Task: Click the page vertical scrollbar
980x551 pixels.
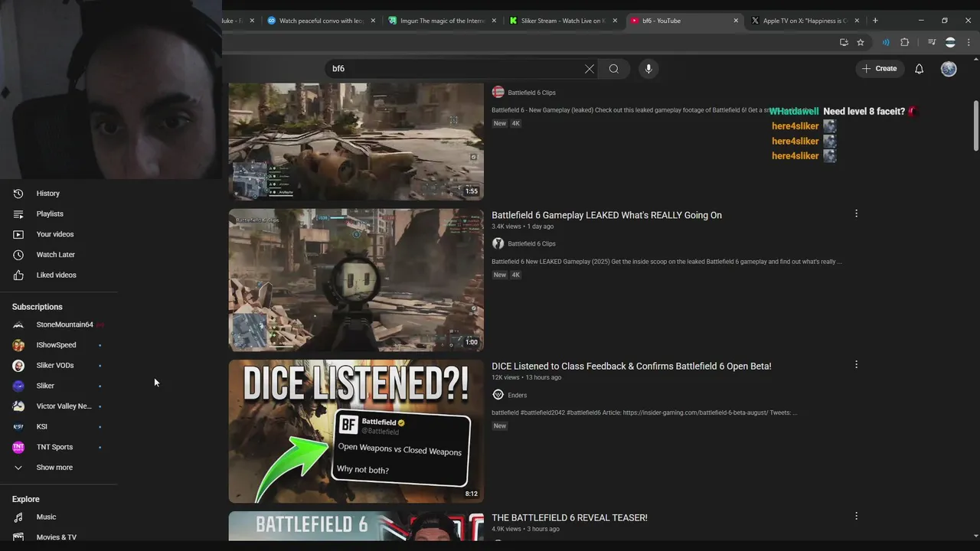Action: 975,126
